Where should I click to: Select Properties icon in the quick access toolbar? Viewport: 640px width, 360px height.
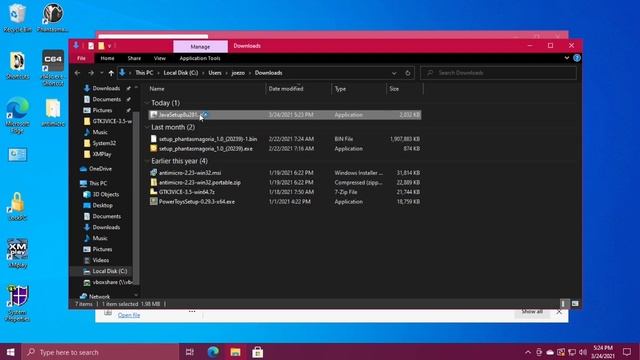click(x=91, y=46)
